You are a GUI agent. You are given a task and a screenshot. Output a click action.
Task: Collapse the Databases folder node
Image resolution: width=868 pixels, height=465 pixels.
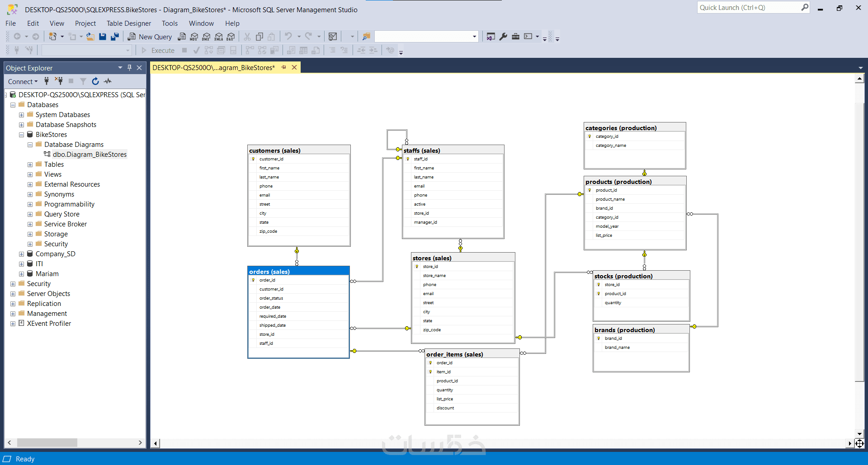point(13,105)
